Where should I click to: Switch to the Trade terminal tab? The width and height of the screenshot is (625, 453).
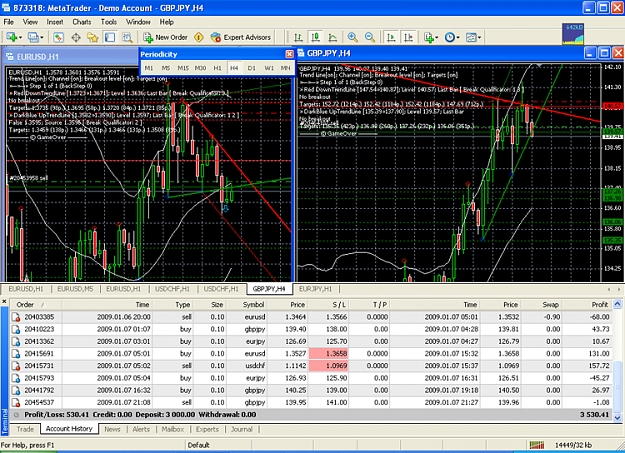[x=25, y=429]
